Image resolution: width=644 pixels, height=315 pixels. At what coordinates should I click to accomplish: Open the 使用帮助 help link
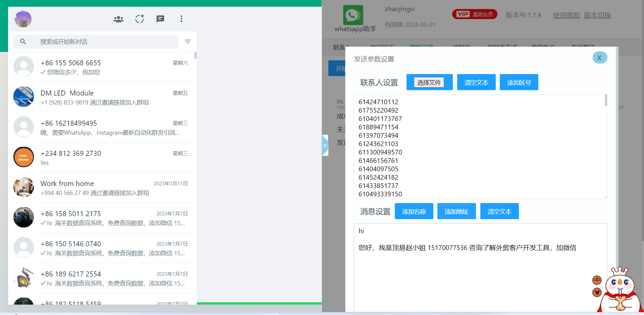point(566,15)
